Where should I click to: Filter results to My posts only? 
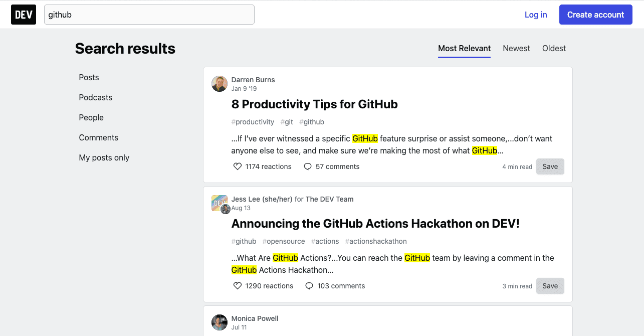tap(104, 157)
